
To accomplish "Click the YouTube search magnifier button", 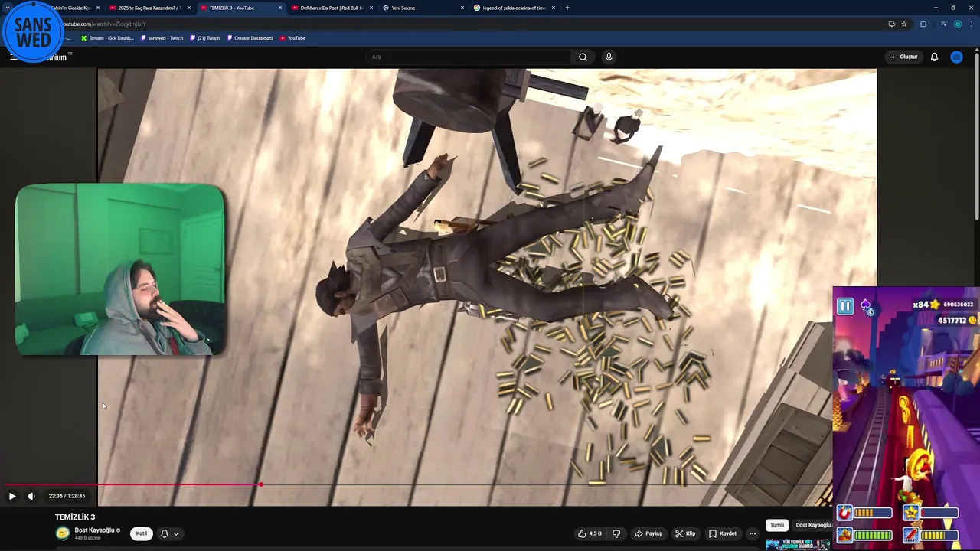I will pyautogui.click(x=583, y=57).
